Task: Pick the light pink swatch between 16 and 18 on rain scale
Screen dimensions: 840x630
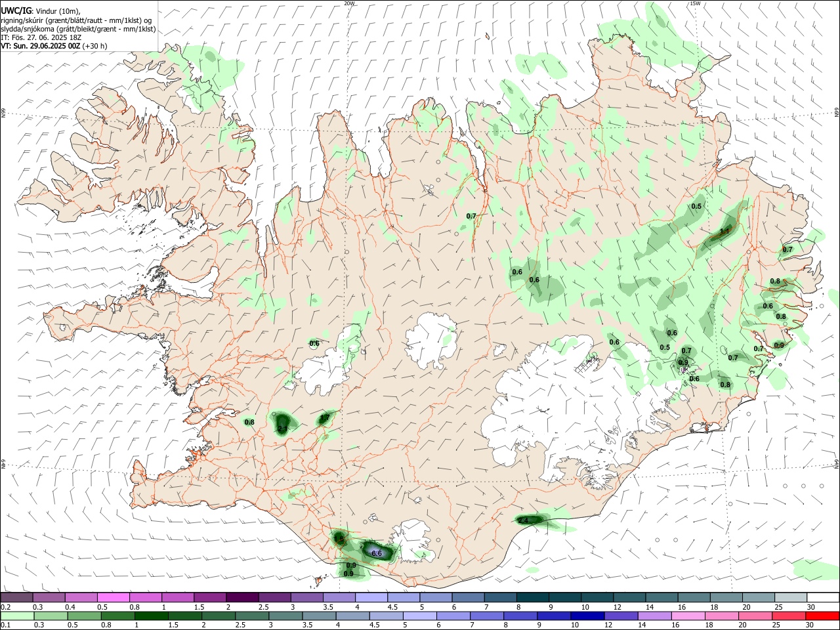Action: click(x=688, y=616)
